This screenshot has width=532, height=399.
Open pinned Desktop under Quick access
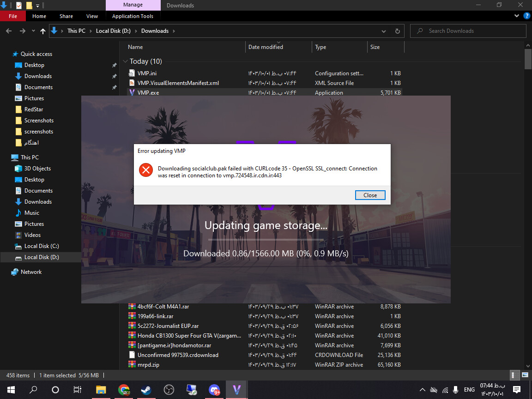(34, 65)
